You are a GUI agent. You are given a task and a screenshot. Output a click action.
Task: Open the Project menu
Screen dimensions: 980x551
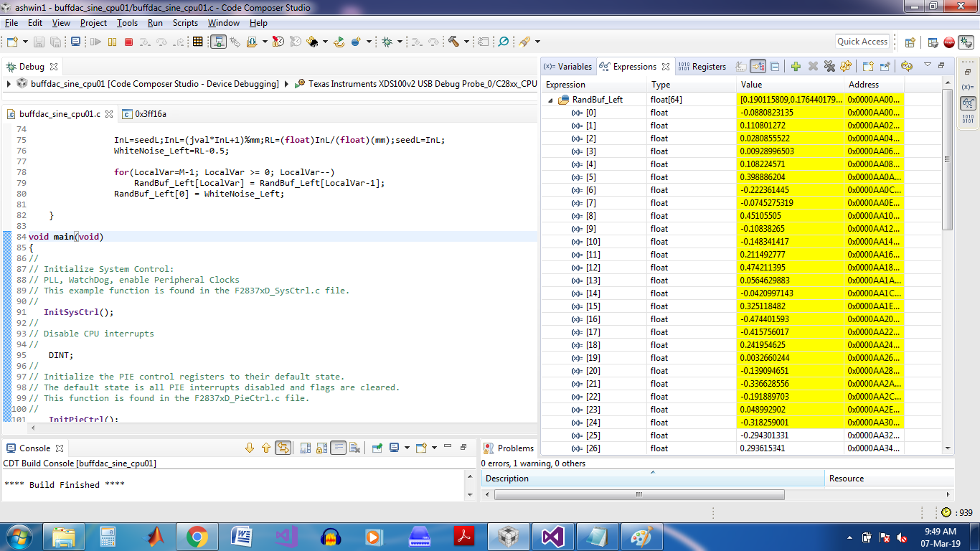(93, 23)
